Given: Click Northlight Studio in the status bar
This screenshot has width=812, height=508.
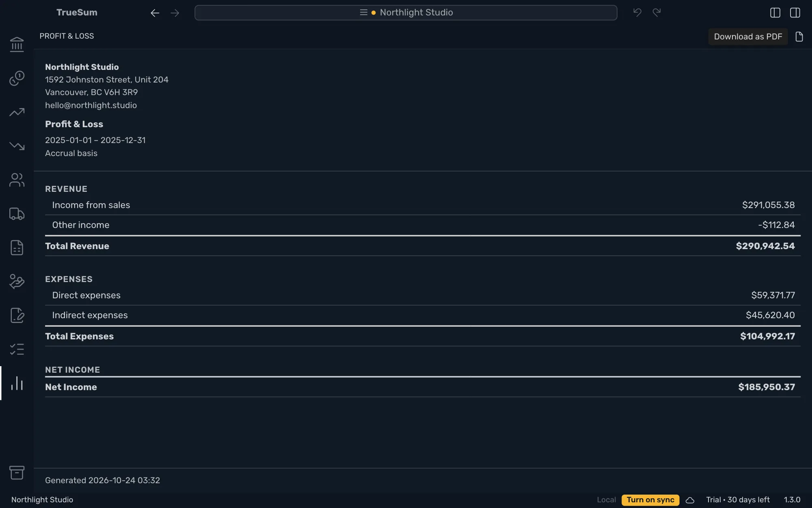Looking at the screenshot, I should pyautogui.click(x=42, y=500).
